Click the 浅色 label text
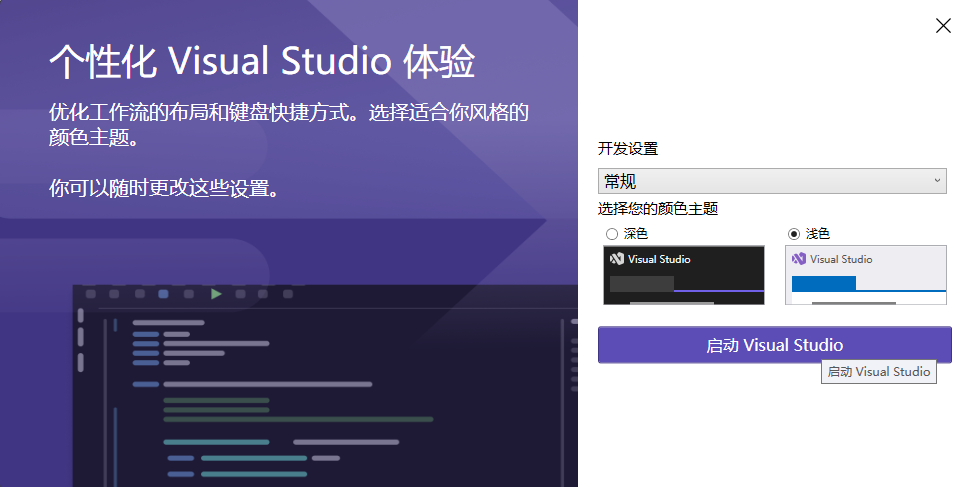 818,234
